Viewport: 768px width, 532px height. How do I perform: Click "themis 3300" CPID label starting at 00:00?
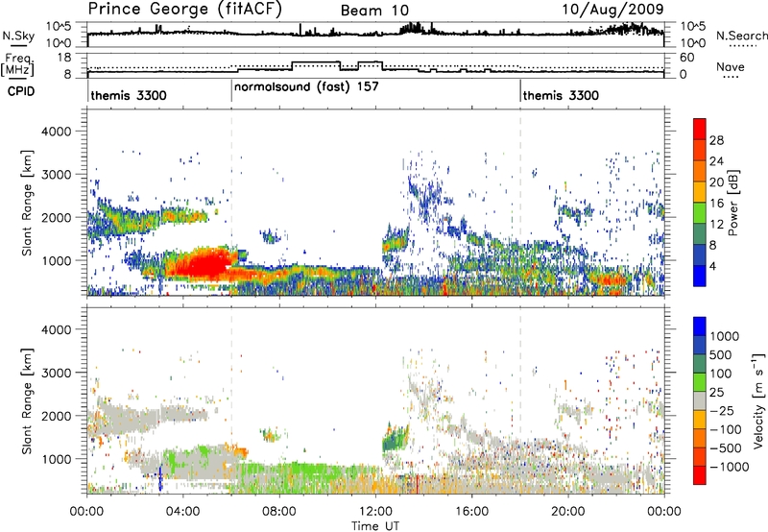(129, 95)
